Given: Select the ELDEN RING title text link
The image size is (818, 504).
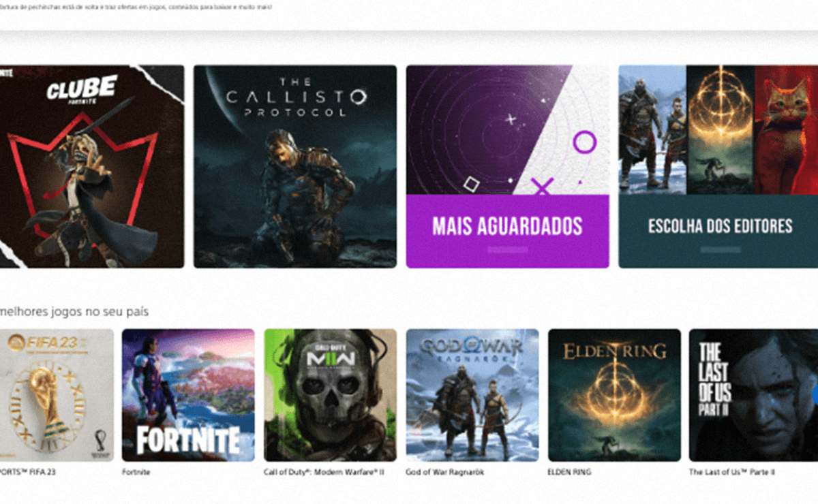Looking at the screenshot, I should (x=569, y=472).
